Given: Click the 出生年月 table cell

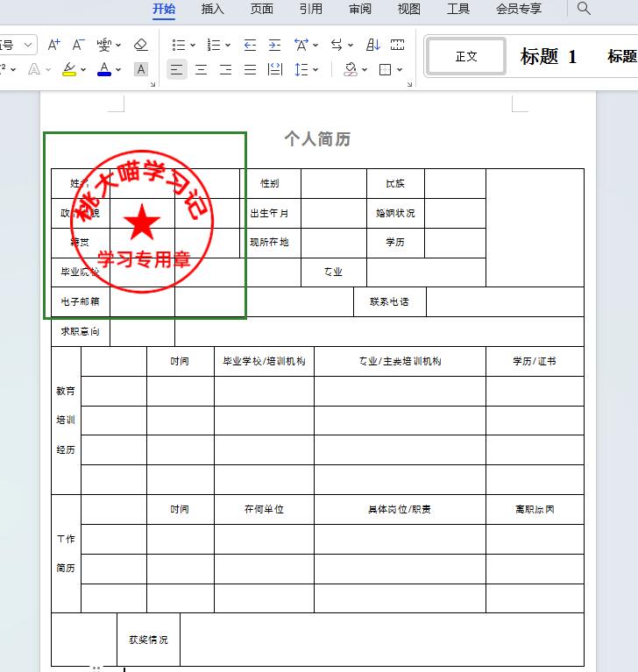Looking at the screenshot, I should (270, 213).
